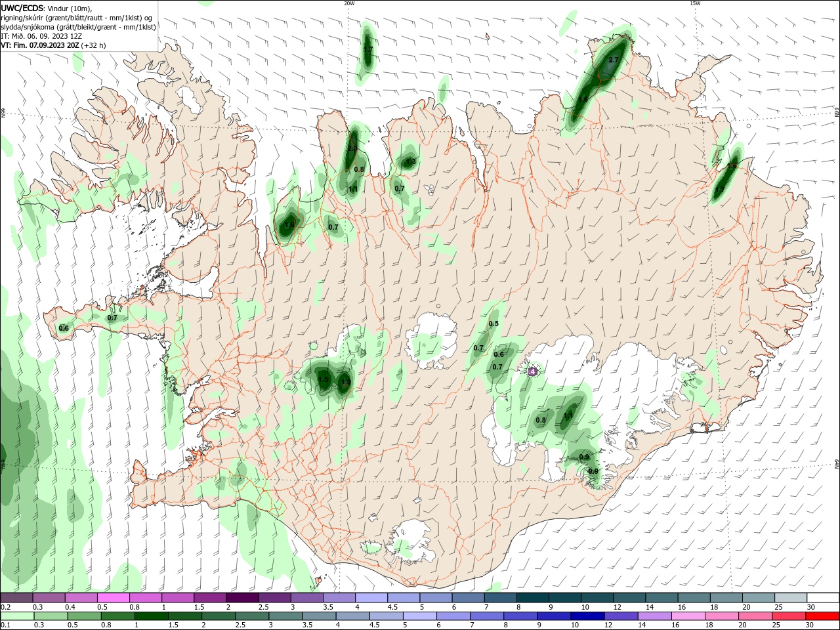Screen dimensions: 840x630
Task: Click the 1.6 value below the 2.7 peak
Action: pyautogui.click(x=583, y=99)
